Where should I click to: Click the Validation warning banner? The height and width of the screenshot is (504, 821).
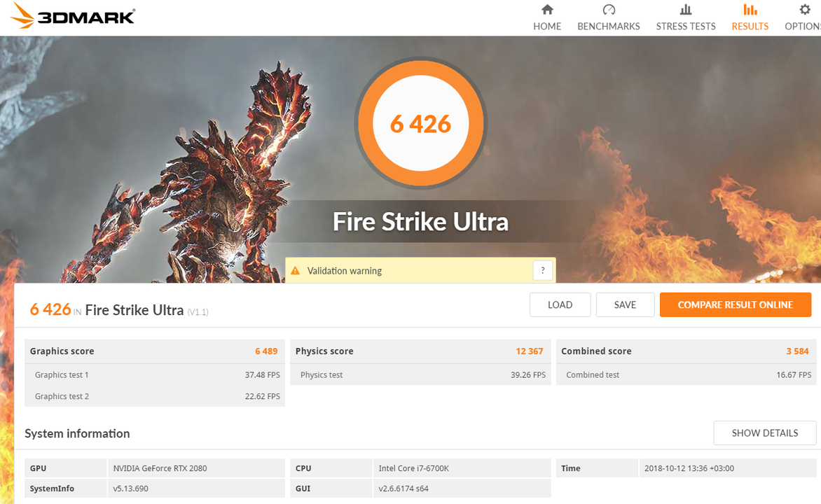coord(420,271)
